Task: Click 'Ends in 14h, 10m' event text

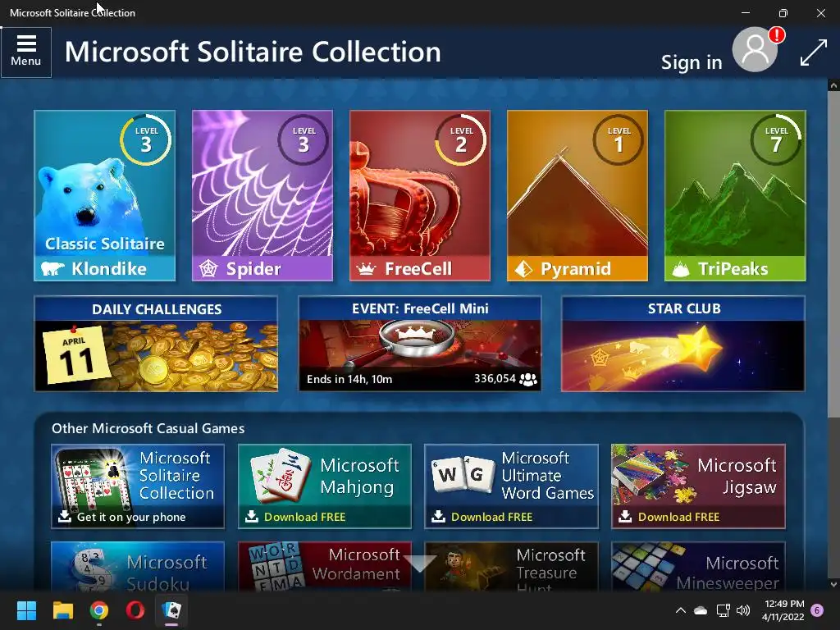Action: coord(349,379)
